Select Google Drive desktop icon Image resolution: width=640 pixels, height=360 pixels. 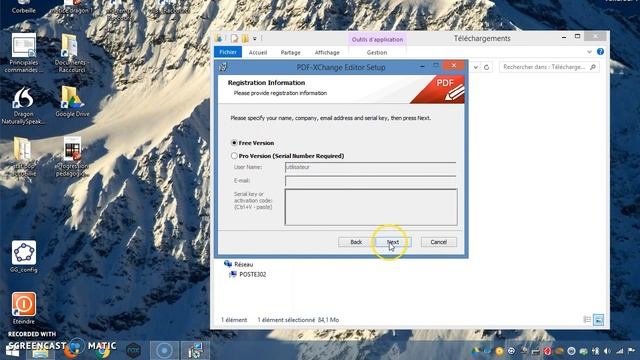(72, 102)
